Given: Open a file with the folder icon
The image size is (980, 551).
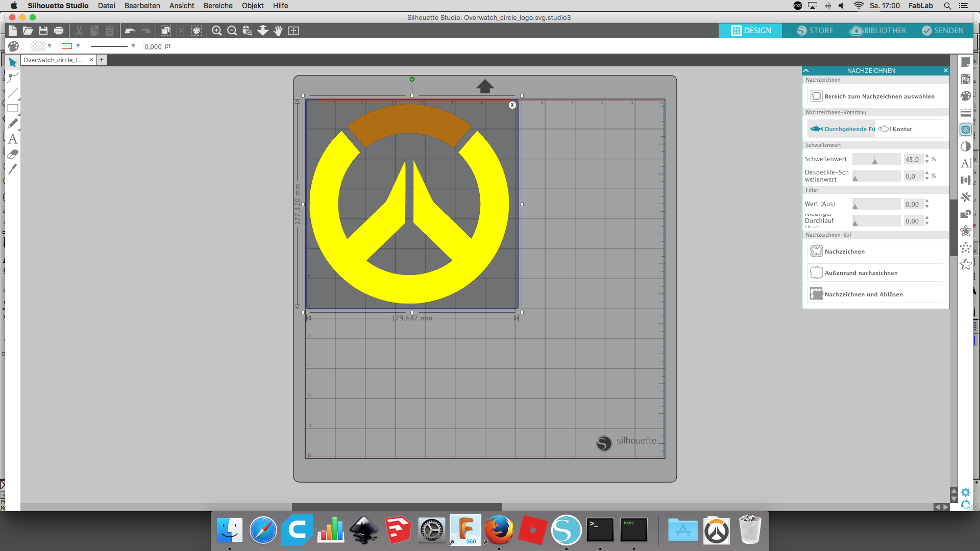Looking at the screenshot, I should click(28, 31).
